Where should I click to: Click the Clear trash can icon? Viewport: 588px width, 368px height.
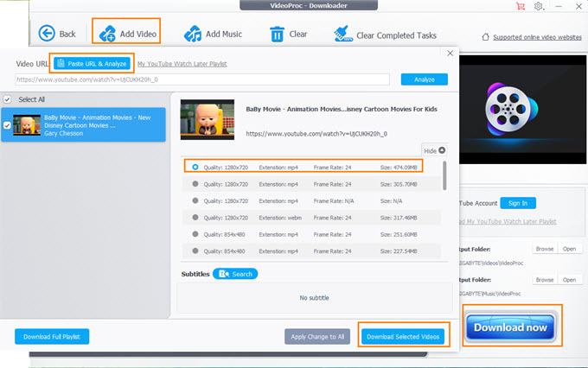pos(277,34)
